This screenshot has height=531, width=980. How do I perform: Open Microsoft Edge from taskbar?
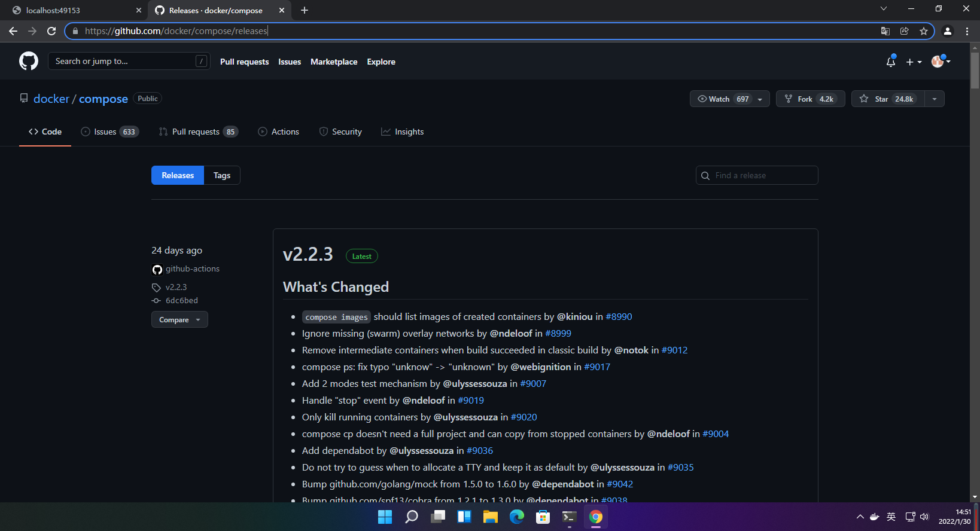(x=517, y=517)
